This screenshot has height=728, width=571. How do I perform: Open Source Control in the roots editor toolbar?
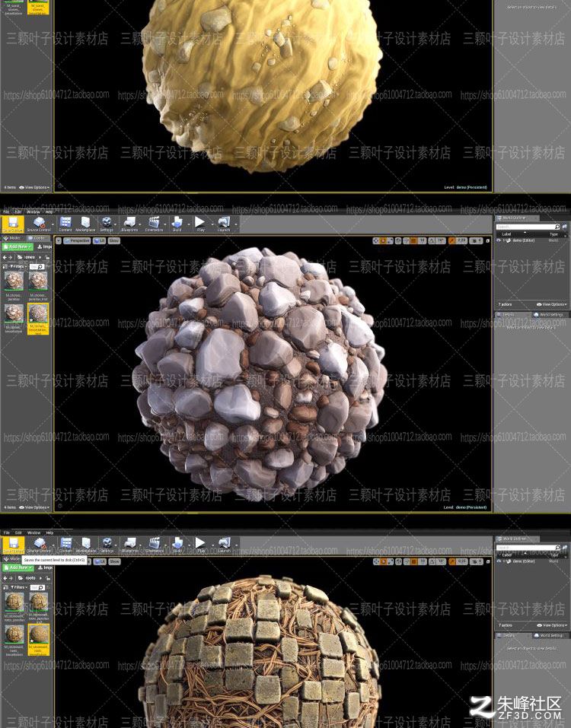tap(39, 545)
